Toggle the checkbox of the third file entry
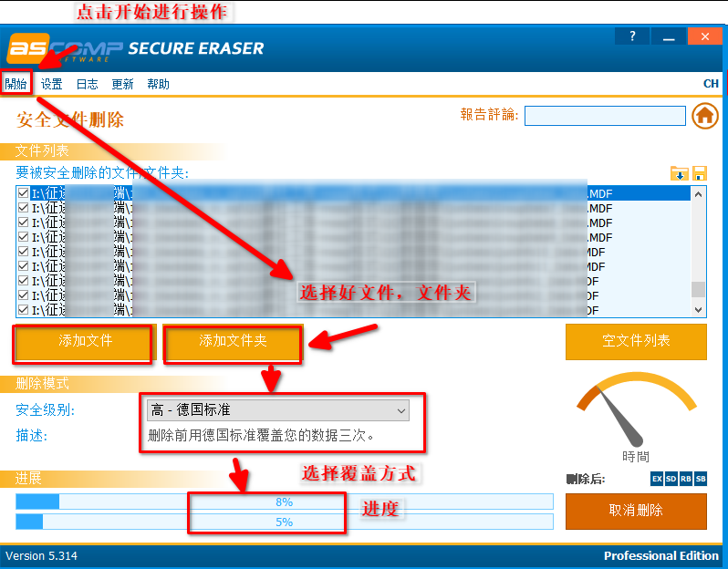728x569 pixels. 24,222
